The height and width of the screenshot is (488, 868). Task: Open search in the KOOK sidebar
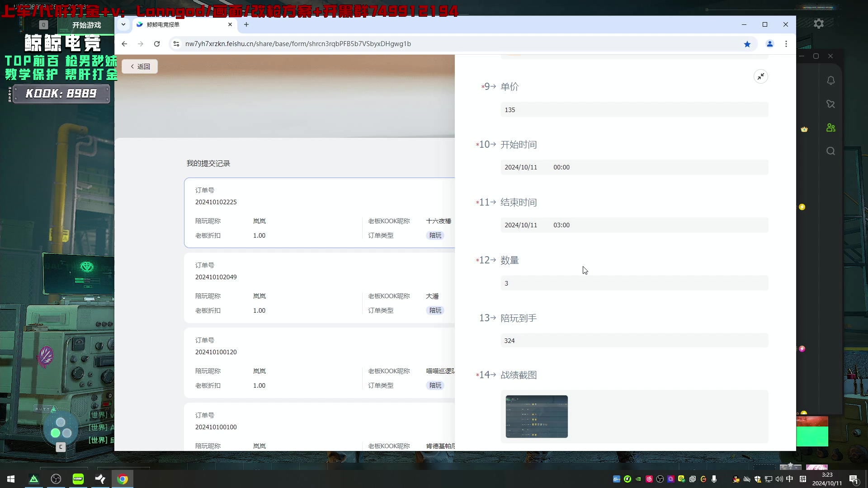[x=831, y=151]
